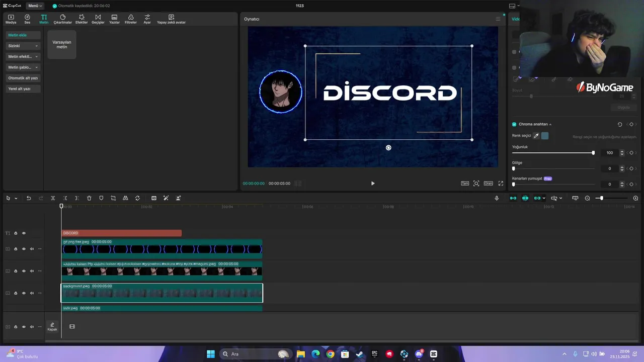The image size is (644, 362).
Task: Toggle the Chroma anahtarı checkbox
Action: (x=514, y=124)
